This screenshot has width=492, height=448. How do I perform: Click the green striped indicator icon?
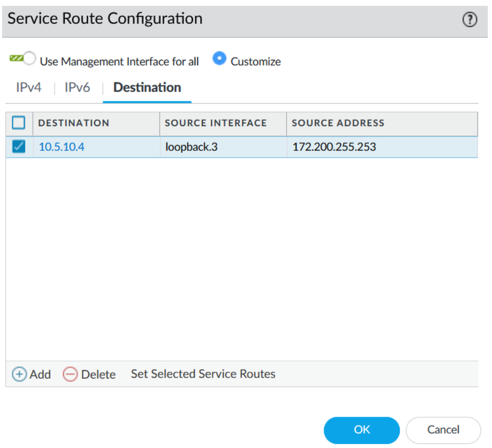coord(16,58)
